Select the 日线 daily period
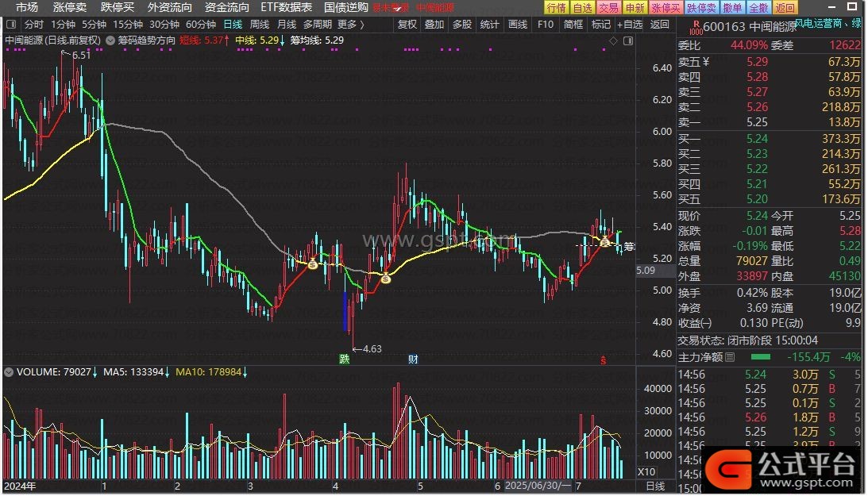Screen dimensions: 868x496 coord(233,25)
